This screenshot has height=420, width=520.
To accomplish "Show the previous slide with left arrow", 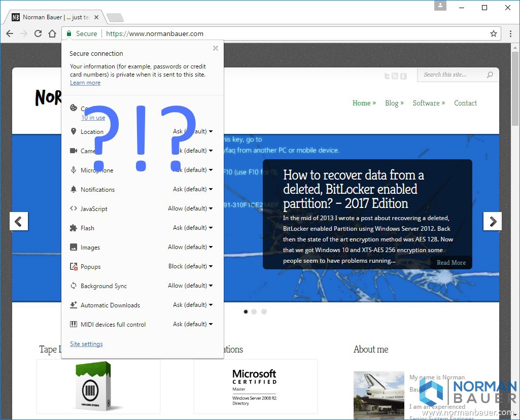I will tap(19, 221).
